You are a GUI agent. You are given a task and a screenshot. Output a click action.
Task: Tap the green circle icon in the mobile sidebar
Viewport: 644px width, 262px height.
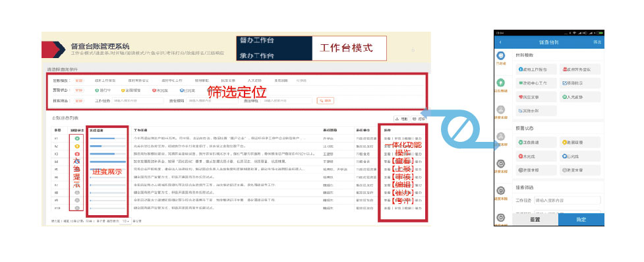point(501,82)
